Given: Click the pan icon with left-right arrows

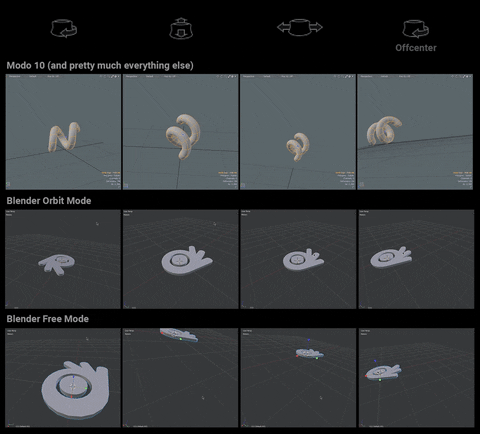Looking at the screenshot, I should [x=300, y=27].
